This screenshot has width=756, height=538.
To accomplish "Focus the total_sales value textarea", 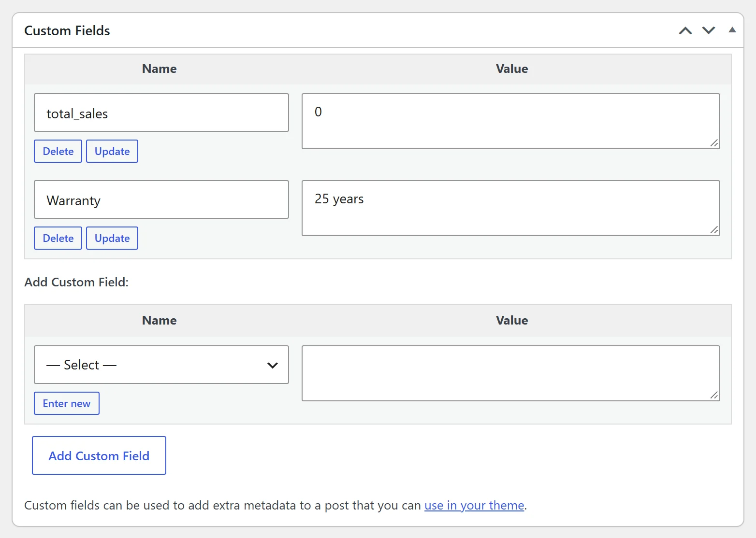I will (511, 121).
